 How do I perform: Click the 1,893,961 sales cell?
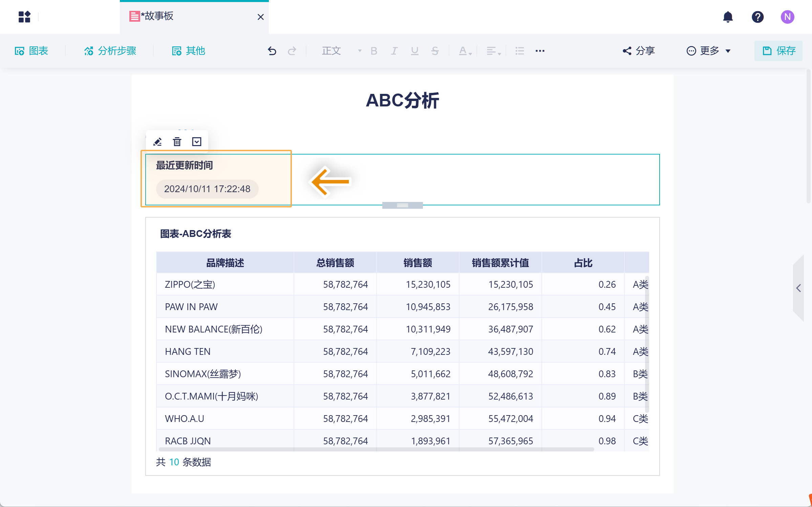(x=418, y=441)
